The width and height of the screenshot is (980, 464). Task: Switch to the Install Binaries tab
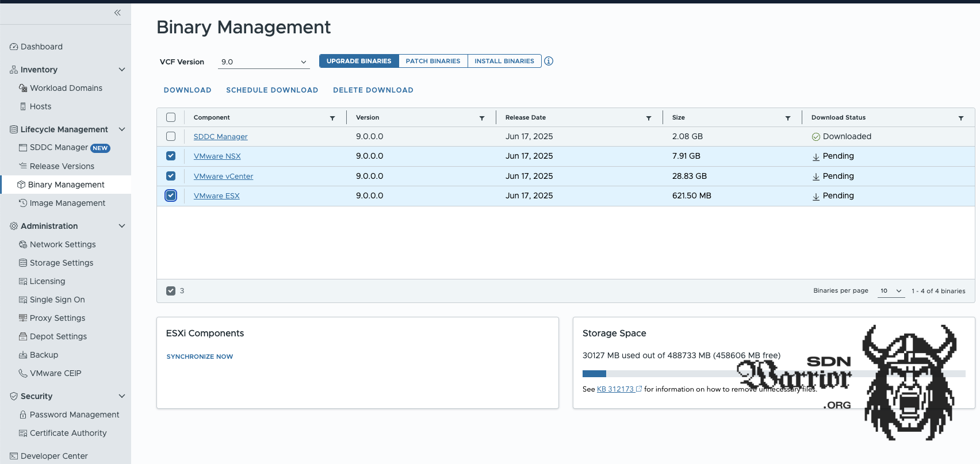504,61
